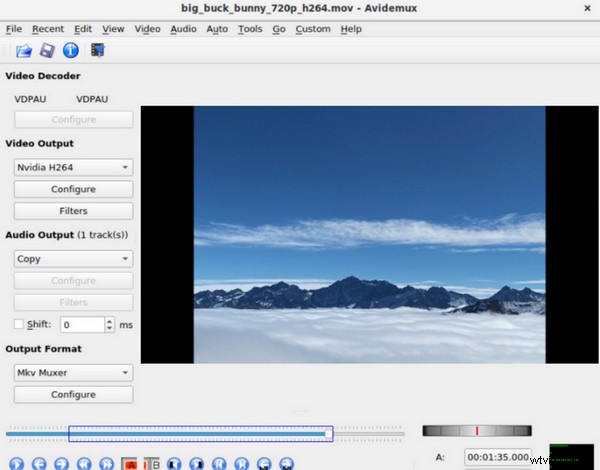Open the View menu
The height and width of the screenshot is (470, 600).
[x=113, y=29]
